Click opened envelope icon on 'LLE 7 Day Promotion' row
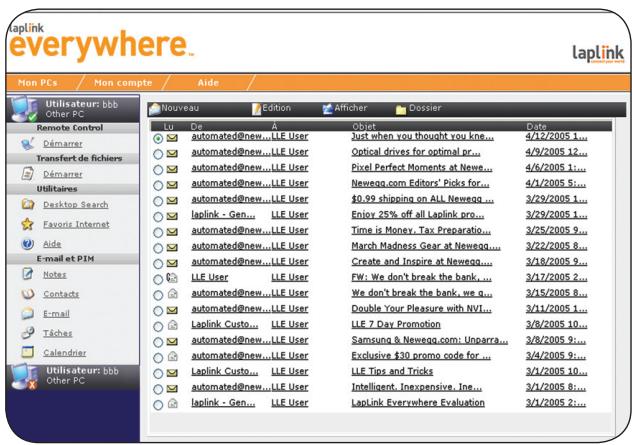 tap(173, 325)
